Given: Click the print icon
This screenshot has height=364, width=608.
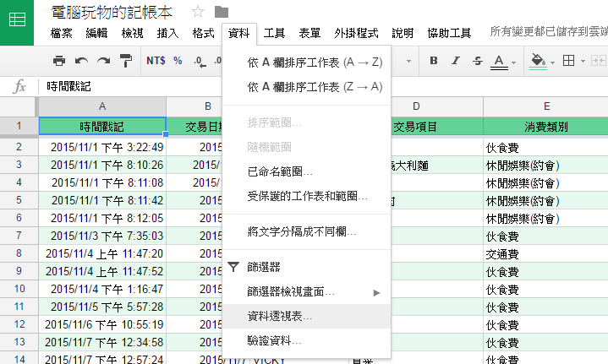Looking at the screenshot, I should (59, 61).
